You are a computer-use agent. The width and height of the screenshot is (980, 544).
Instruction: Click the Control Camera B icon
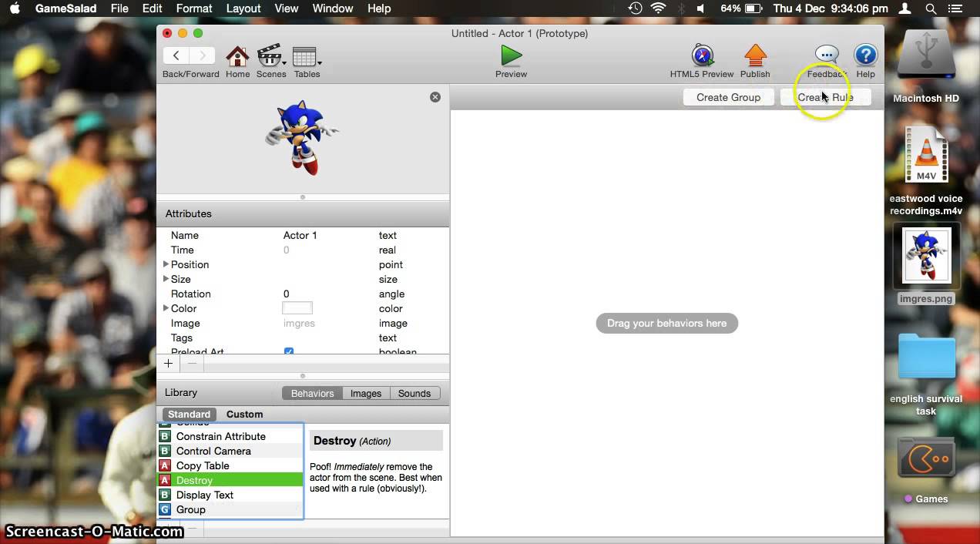pyautogui.click(x=165, y=451)
